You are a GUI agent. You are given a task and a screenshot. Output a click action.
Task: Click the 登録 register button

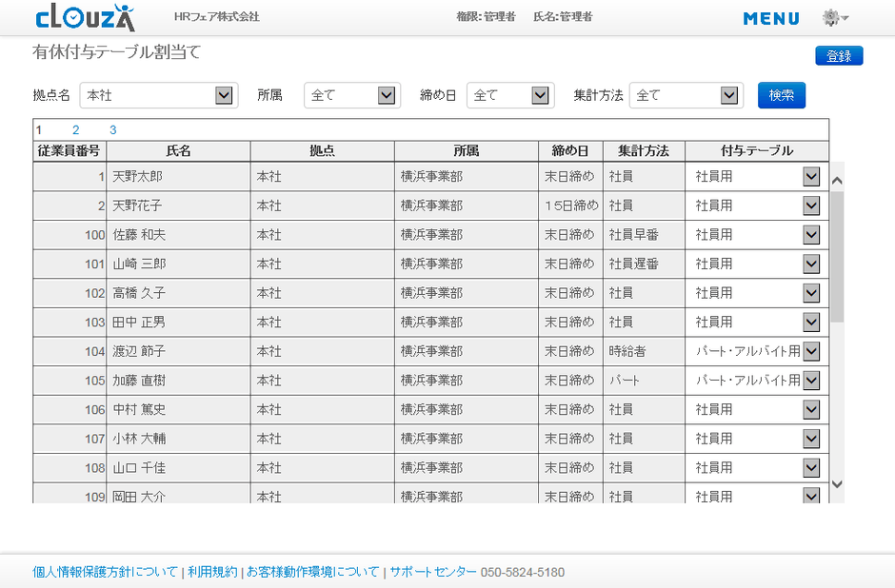pos(838,56)
